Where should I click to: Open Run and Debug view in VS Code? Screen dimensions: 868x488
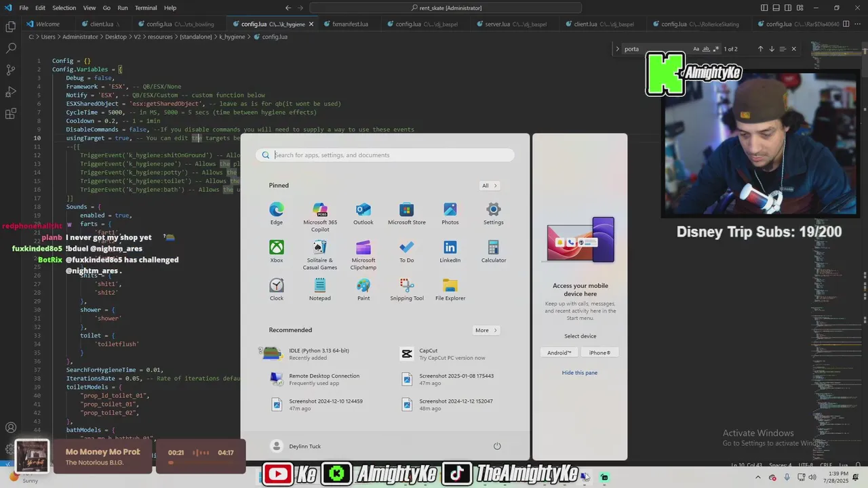[x=11, y=91]
